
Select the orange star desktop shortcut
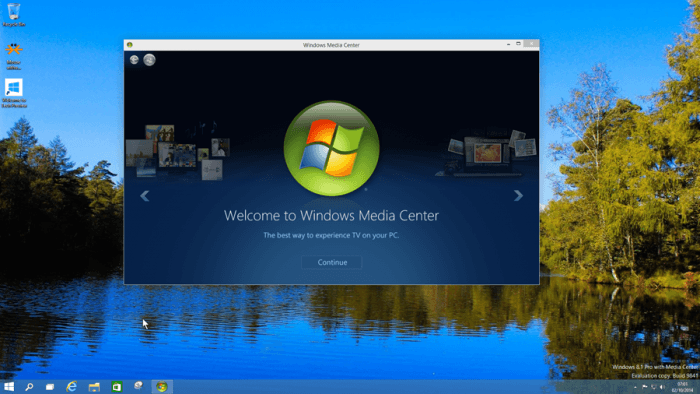point(14,56)
